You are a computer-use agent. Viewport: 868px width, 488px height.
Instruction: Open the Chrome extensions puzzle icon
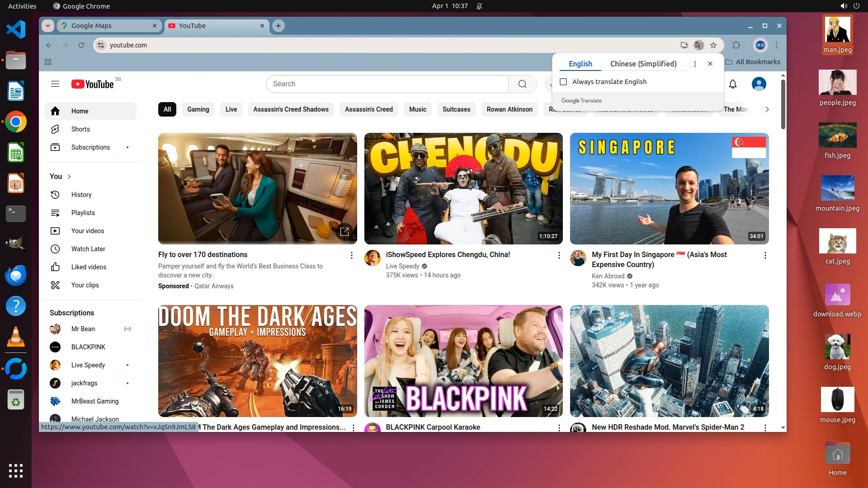coord(736,45)
